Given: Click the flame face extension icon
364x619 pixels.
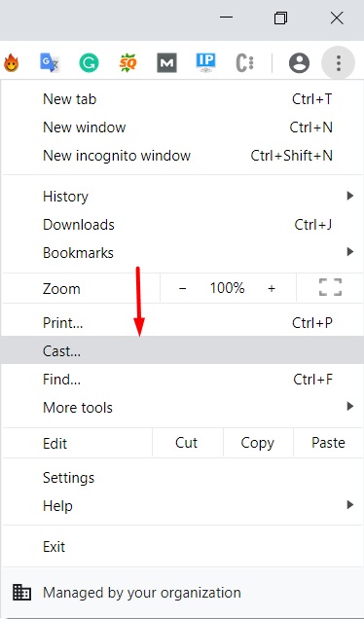Looking at the screenshot, I should pos(11,62).
